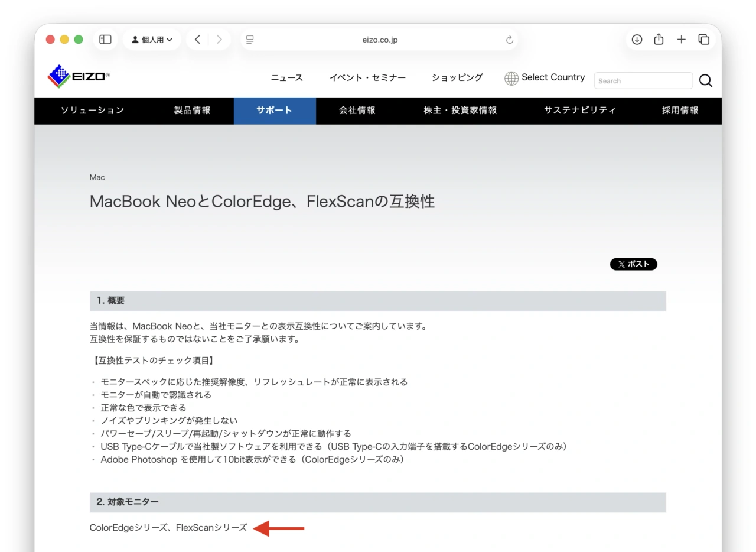Viewport: 756px width, 552px height.
Task: Open the サステナビリティ menu
Action: (580, 111)
